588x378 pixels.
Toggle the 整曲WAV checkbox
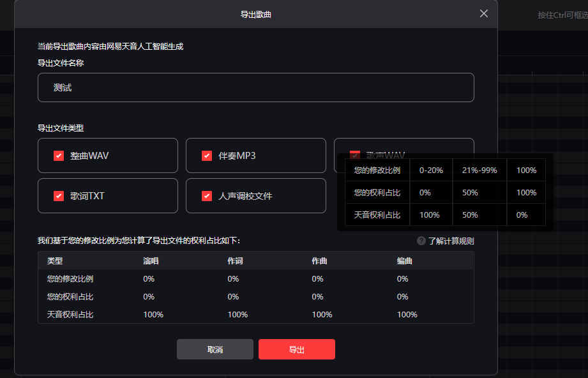[59, 155]
